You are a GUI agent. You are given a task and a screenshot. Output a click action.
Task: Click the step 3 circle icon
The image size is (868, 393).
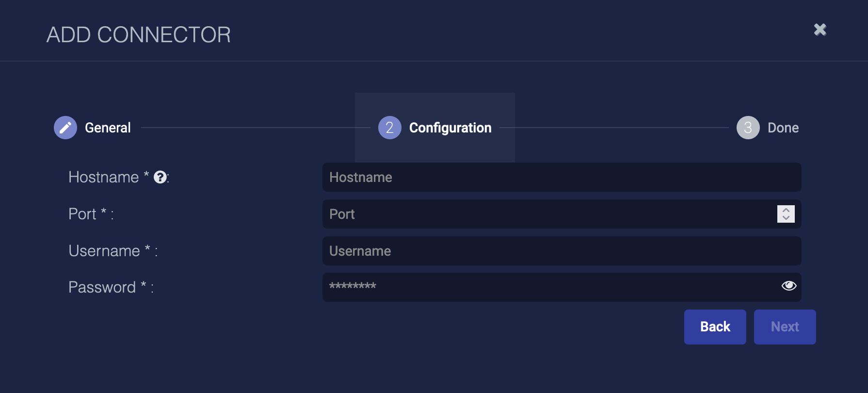click(x=748, y=128)
